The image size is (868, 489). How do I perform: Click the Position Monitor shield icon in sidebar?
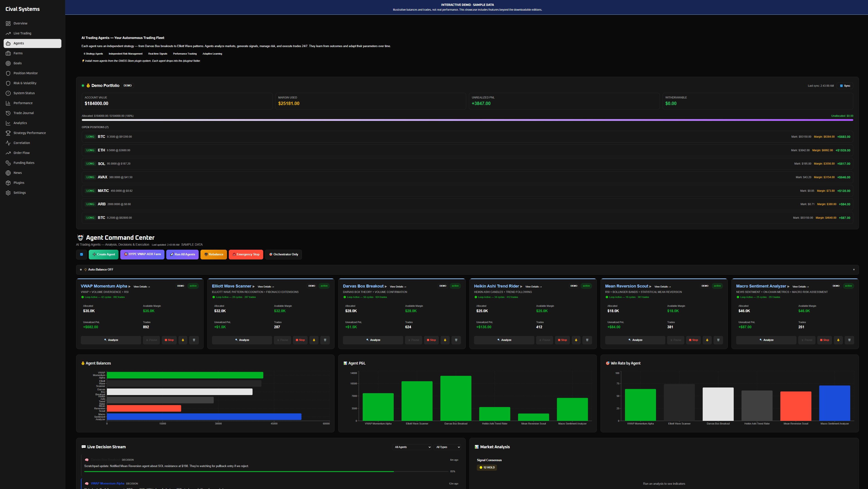[x=8, y=73]
